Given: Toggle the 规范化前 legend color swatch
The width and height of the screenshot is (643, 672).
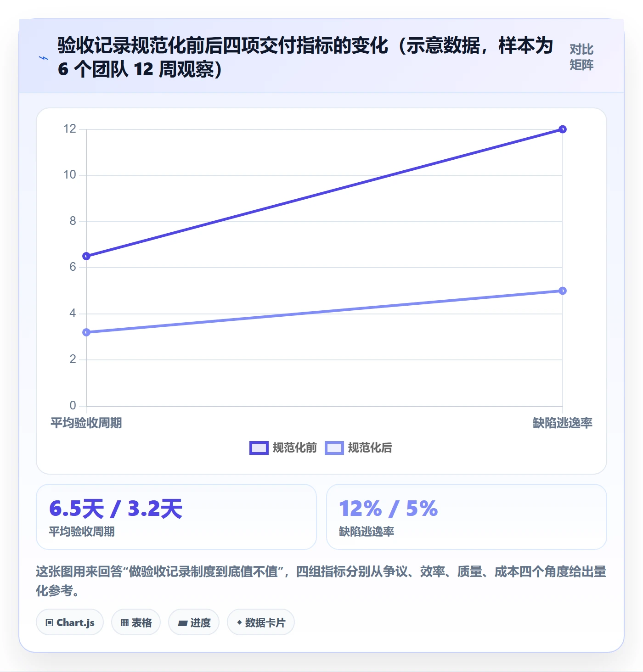Looking at the screenshot, I should pos(259,448).
